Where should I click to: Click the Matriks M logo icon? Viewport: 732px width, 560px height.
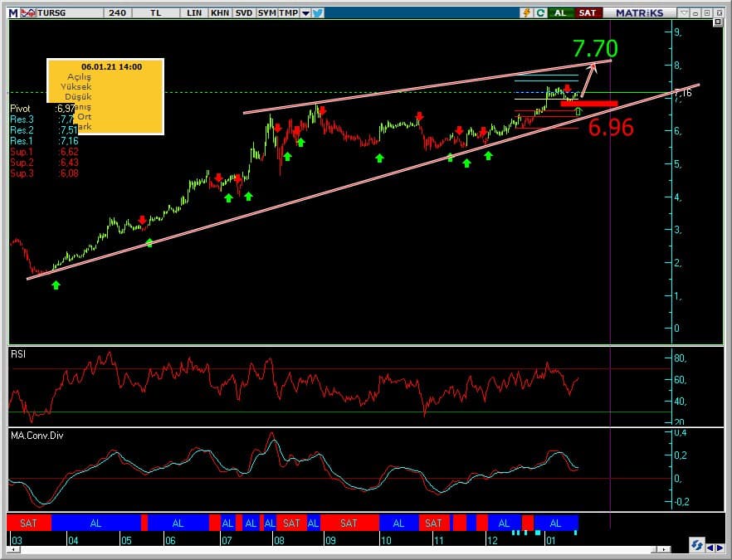[x=13, y=12]
